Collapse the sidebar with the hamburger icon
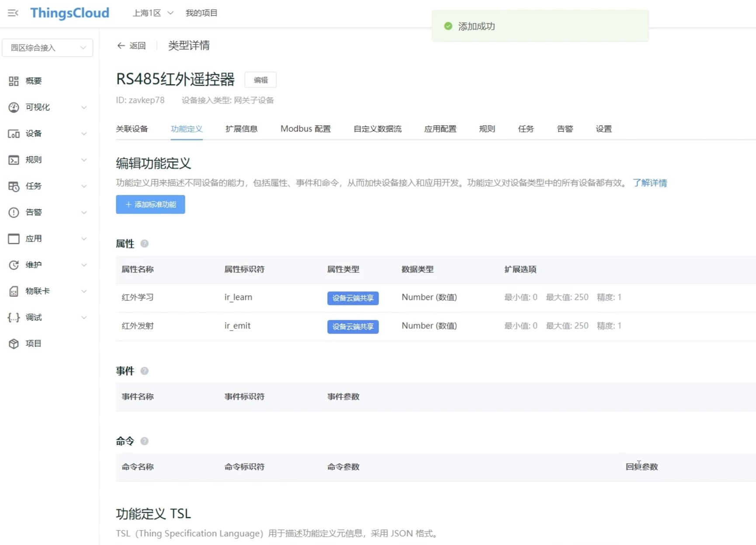The image size is (756, 545). (13, 13)
